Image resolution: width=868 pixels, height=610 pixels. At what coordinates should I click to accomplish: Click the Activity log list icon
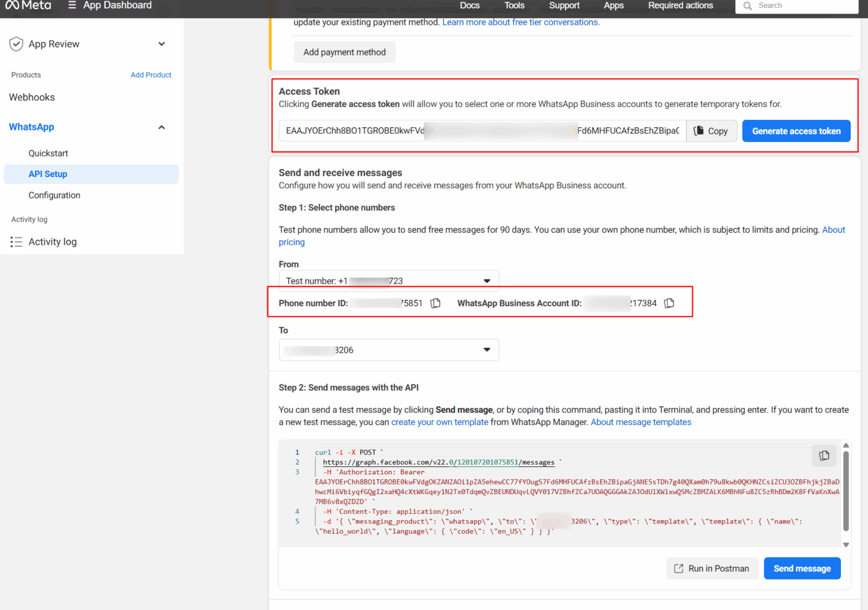tap(16, 241)
